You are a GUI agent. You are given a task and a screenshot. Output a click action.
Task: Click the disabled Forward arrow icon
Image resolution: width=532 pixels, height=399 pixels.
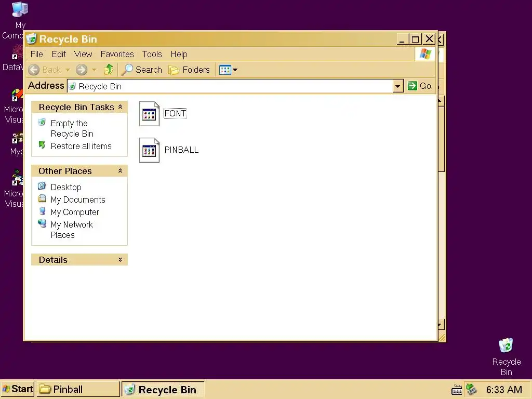[x=82, y=70]
